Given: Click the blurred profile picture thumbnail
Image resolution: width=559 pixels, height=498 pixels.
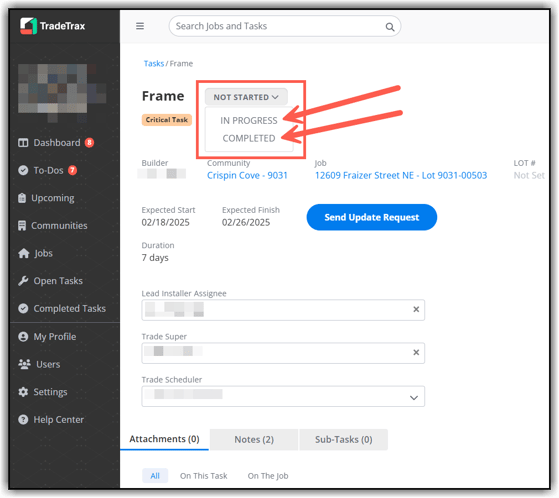Looking at the screenshot, I should point(62,92).
